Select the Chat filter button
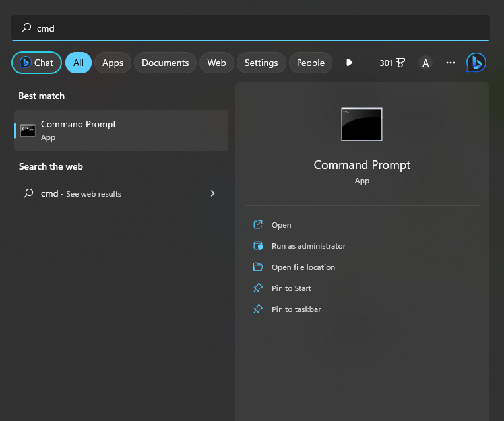This screenshot has height=421, width=504. click(x=37, y=63)
